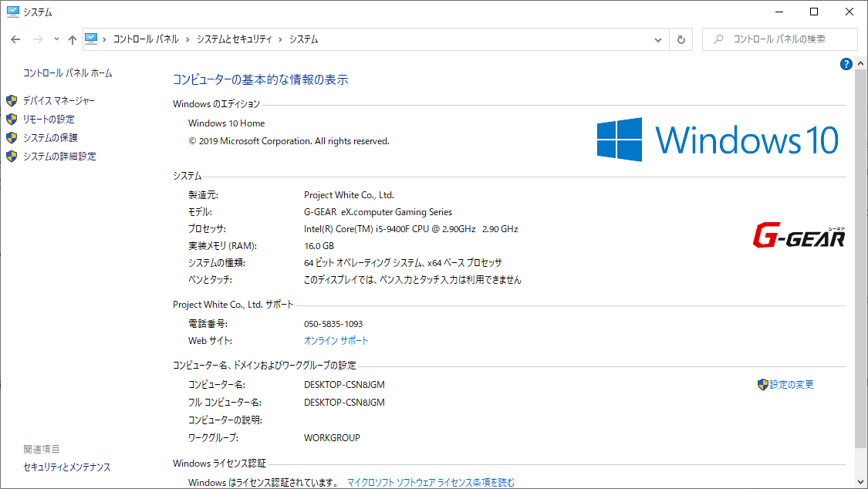The height and width of the screenshot is (489, 868).
Task: Minimize the システム window
Action: click(779, 12)
